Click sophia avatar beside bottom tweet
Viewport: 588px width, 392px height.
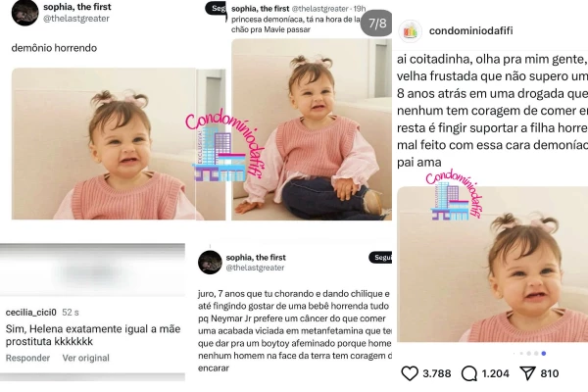210,263
